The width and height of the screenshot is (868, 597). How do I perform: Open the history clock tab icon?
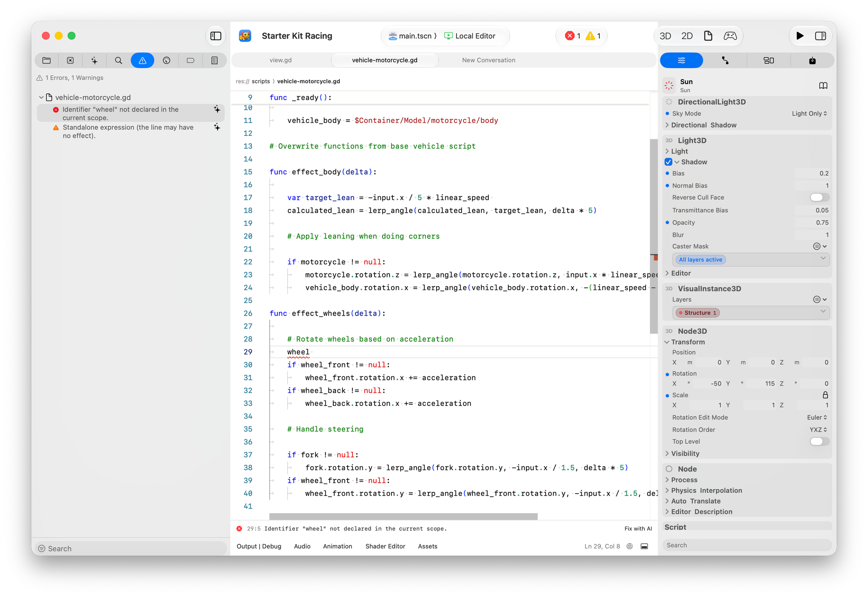166,60
